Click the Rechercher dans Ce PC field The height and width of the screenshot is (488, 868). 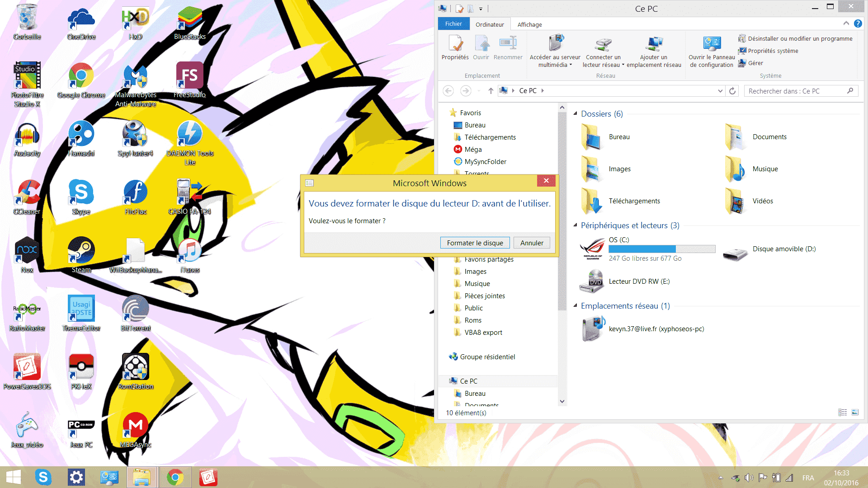pyautogui.click(x=801, y=91)
